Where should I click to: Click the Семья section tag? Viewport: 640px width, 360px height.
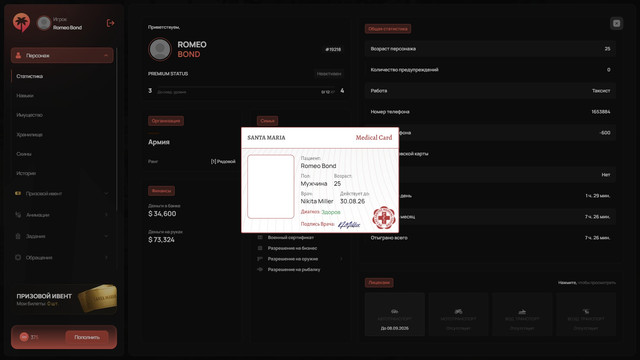coord(267,121)
